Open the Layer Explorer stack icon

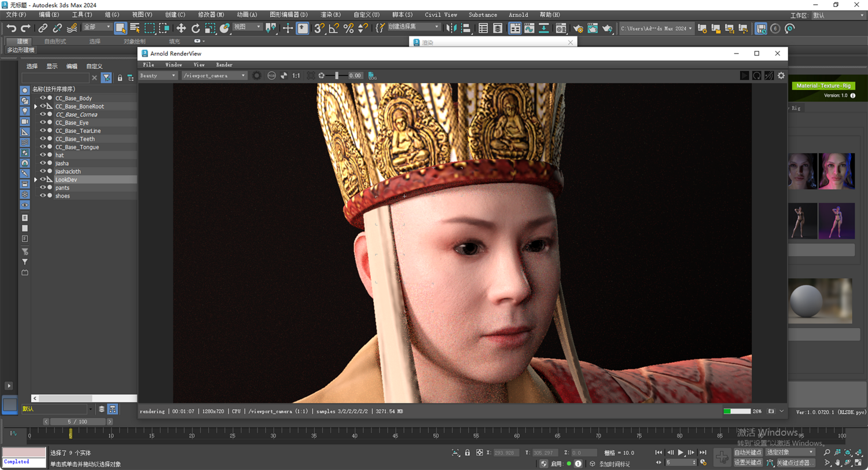[x=498, y=28]
